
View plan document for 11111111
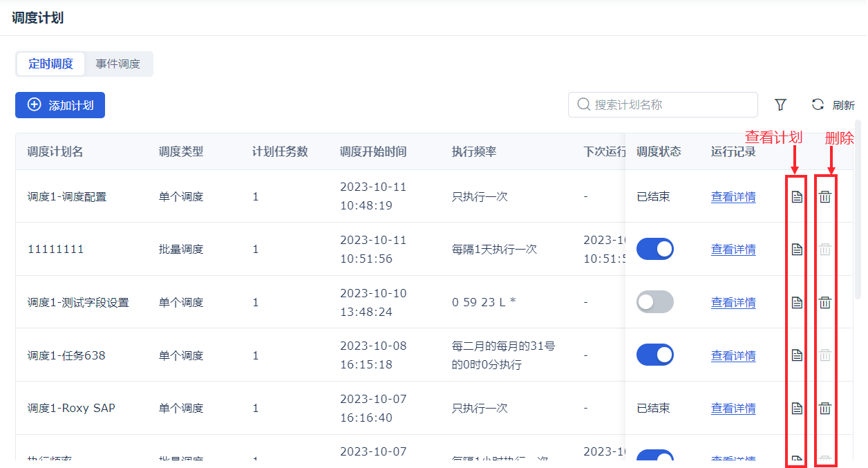pos(797,250)
